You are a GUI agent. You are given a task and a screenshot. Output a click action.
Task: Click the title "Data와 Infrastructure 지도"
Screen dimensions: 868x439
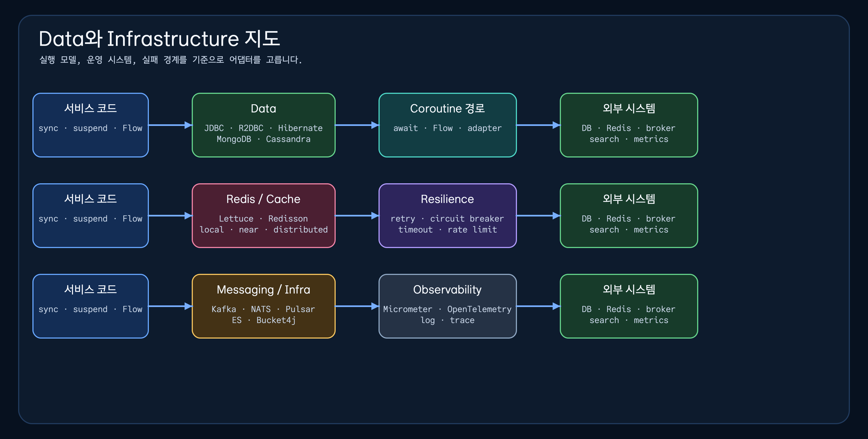[159, 38]
